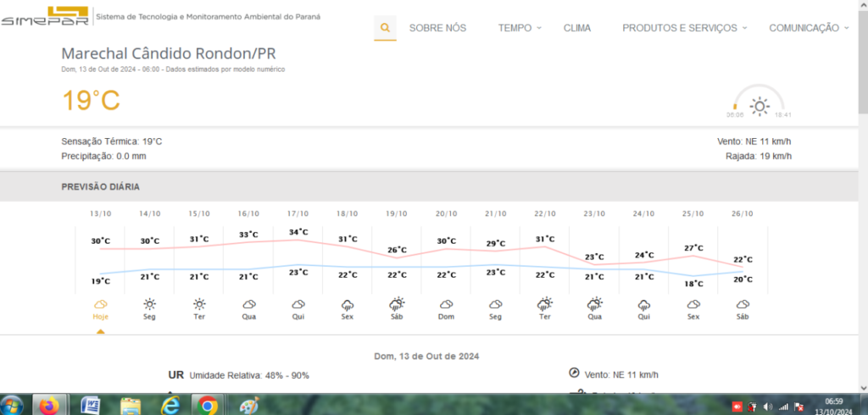
Task: Open the TEMPO menu
Action: [515, 28]
